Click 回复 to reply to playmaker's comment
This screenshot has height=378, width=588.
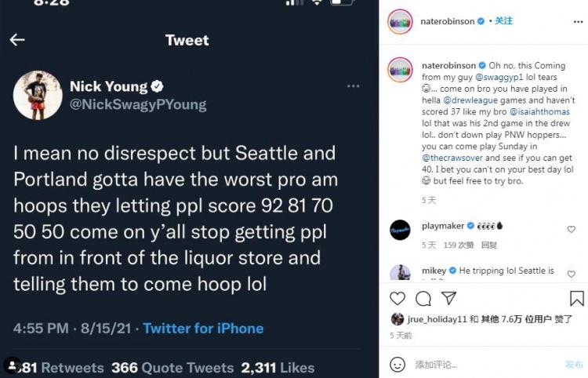[489, 245]
